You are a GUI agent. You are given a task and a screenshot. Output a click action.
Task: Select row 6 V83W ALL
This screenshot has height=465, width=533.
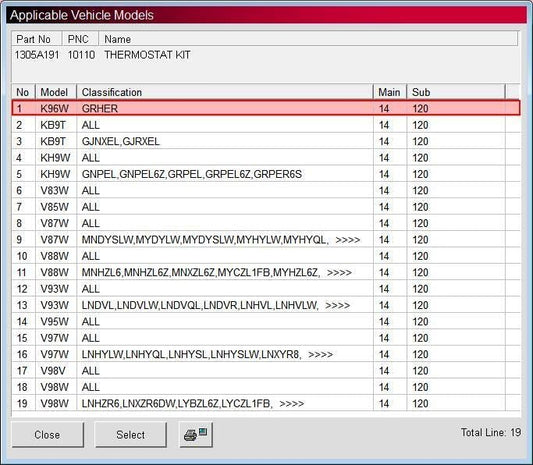266,190
